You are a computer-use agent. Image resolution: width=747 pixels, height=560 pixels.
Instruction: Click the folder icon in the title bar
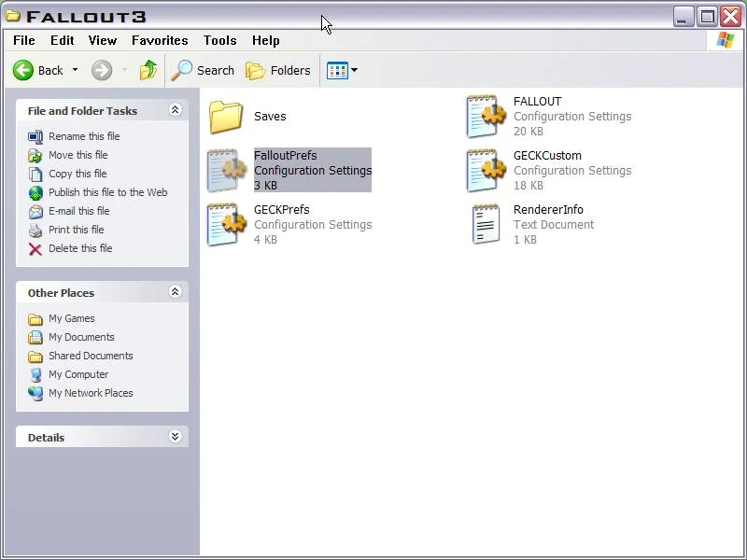pos(13,16)
